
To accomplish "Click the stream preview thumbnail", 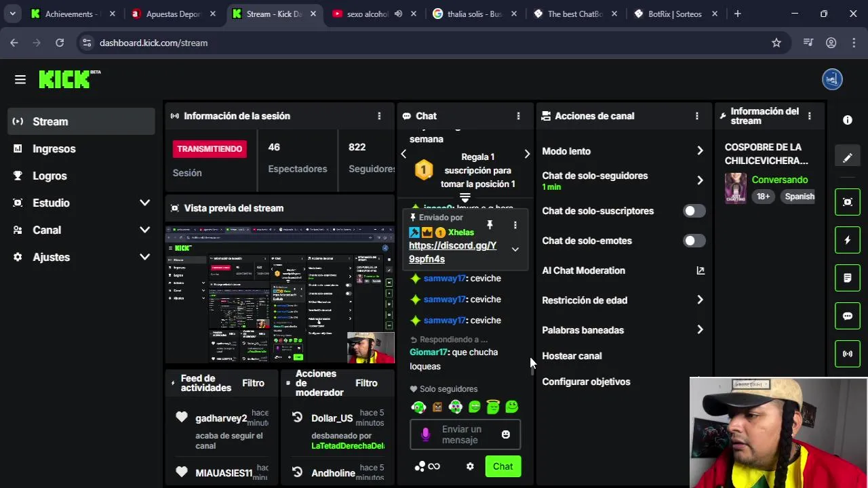I will pyautogui.click(x=279, y=295).
